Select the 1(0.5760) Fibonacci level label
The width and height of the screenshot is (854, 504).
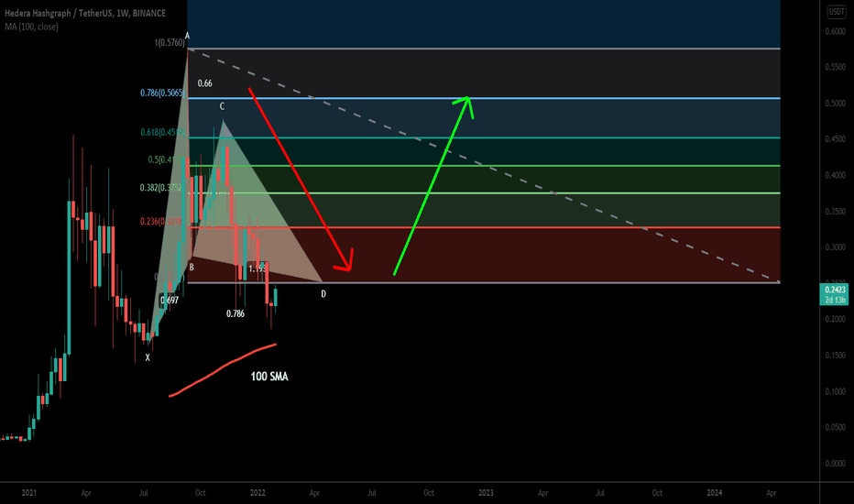click(170, 42)
